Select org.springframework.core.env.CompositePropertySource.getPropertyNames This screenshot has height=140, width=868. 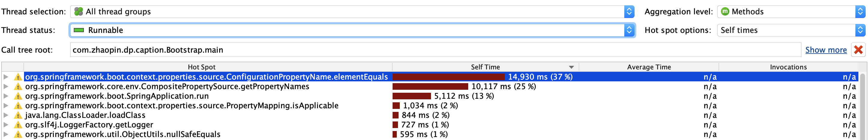[167, 87]
